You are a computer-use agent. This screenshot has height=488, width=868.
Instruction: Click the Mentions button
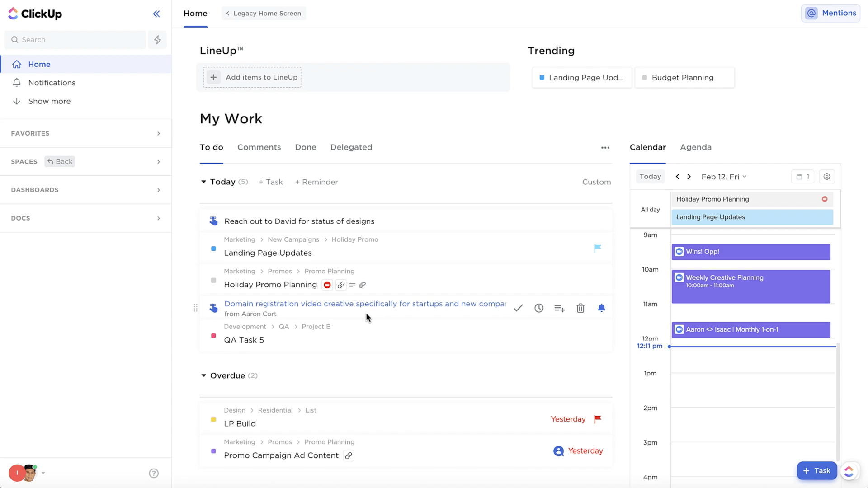tap(831, 13)
